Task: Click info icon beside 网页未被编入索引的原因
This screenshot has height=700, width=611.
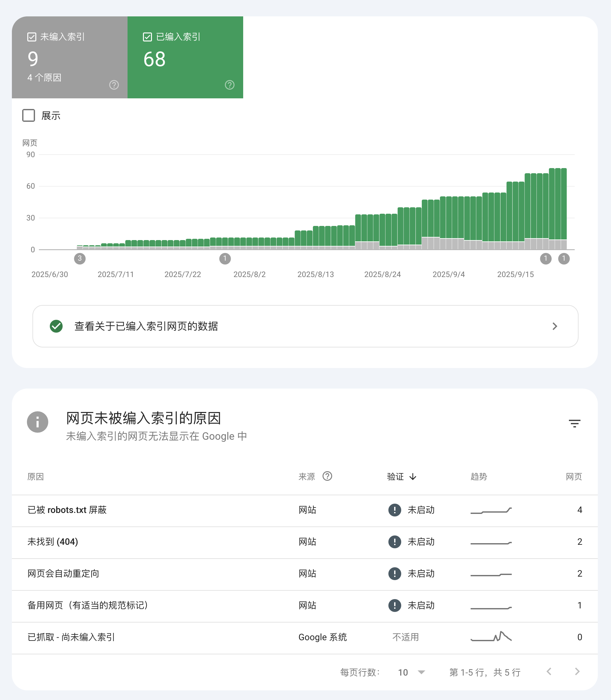Action: pyautogui.click(x=38, y=422)
